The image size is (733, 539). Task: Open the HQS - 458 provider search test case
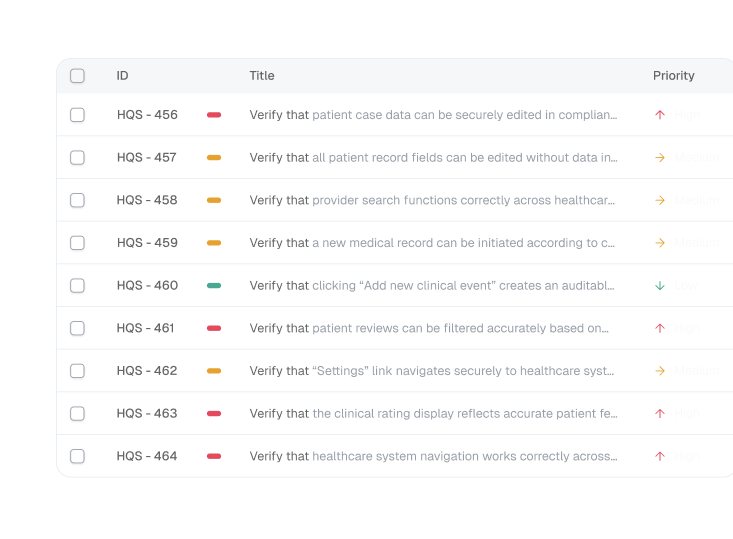433,200
